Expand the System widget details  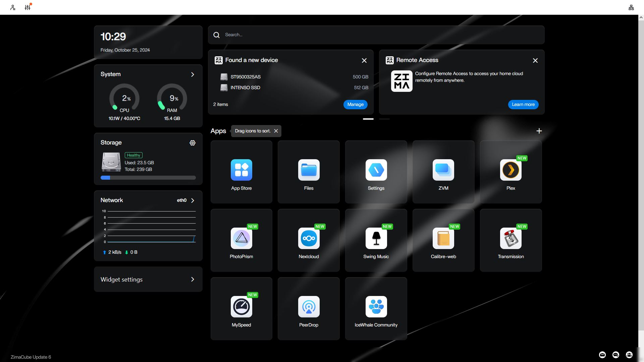pos(193,74)
